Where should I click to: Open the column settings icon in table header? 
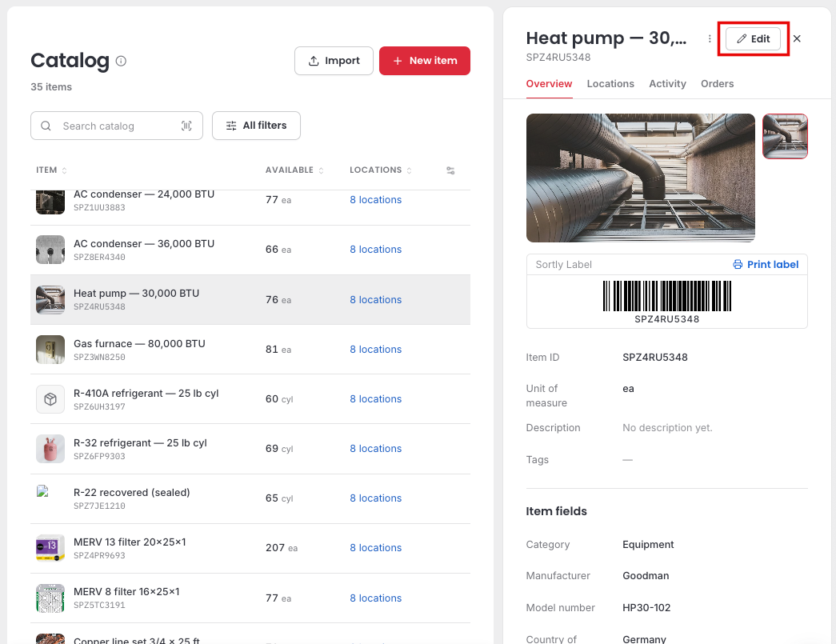450,170
